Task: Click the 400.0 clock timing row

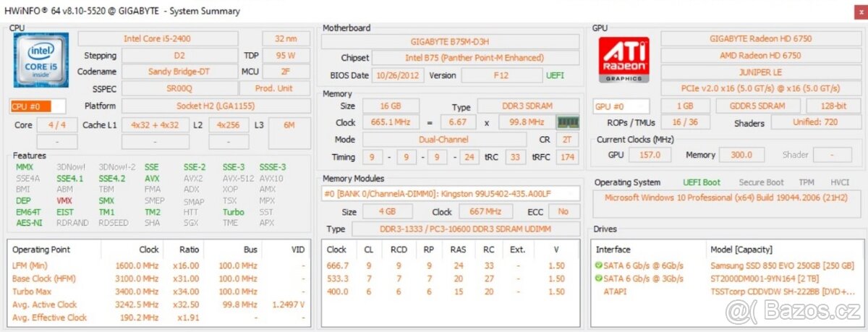Action: [451, 291]
